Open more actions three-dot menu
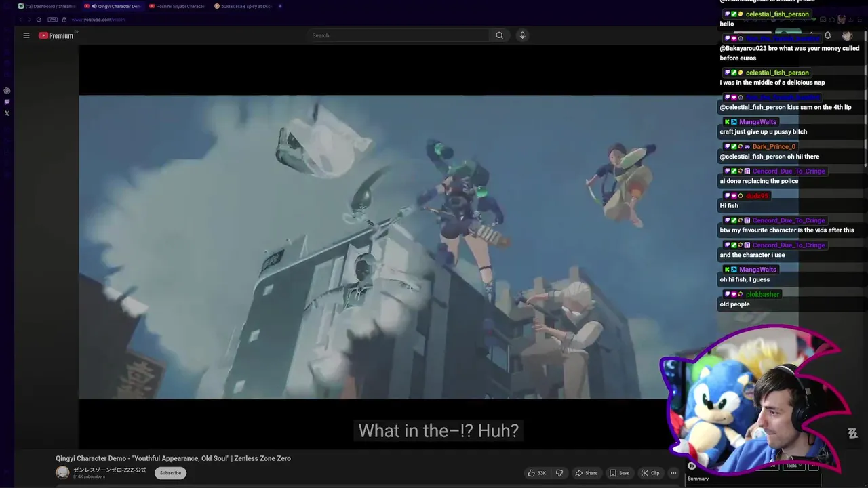This screenshot has width=868, height=488. click(673, 473)
